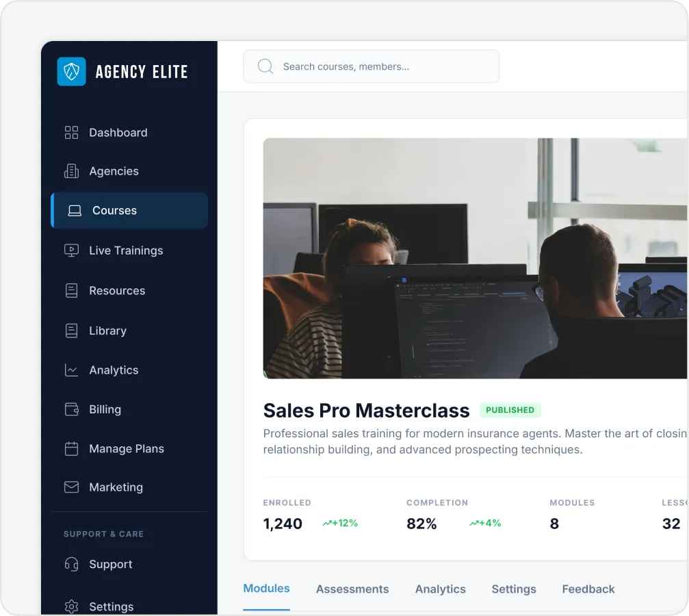Click the enrolled count 1,240
Screen dimensions: 689x616
coord(283,524)
